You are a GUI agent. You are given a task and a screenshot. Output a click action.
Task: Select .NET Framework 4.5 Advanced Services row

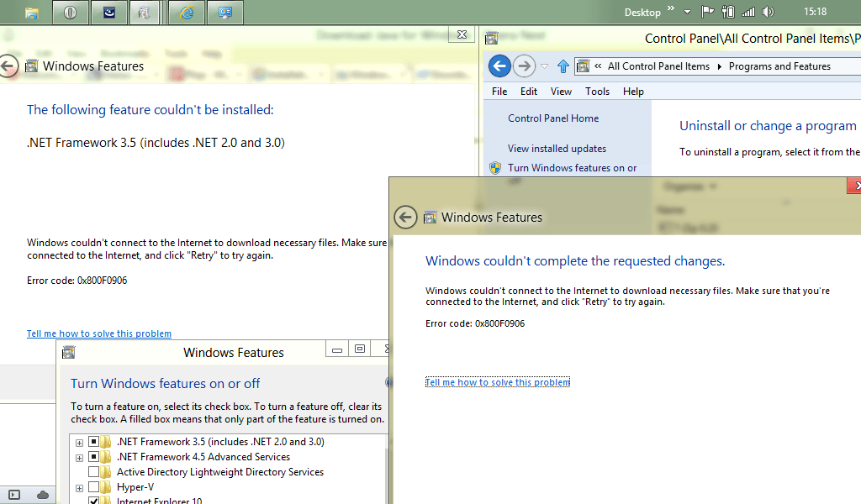(203, 457)
